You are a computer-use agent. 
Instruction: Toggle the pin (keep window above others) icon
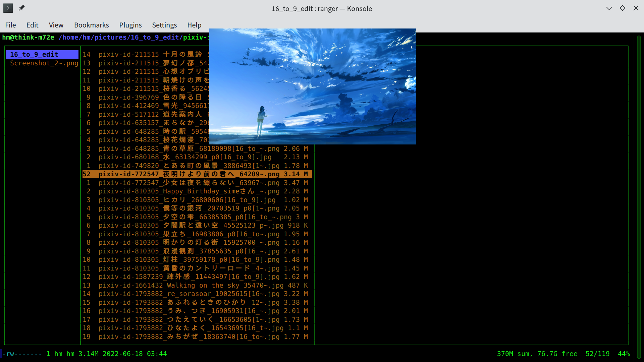point(21,8)
